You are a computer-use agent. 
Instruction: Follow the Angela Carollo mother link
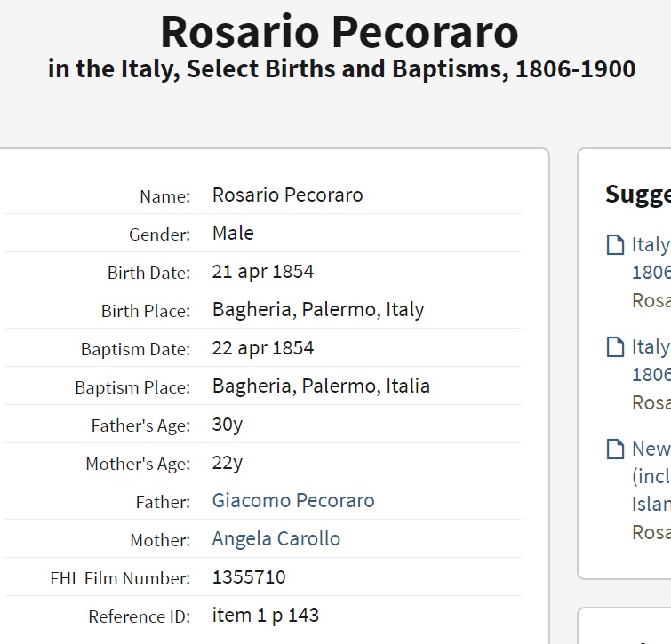(276, 539)
